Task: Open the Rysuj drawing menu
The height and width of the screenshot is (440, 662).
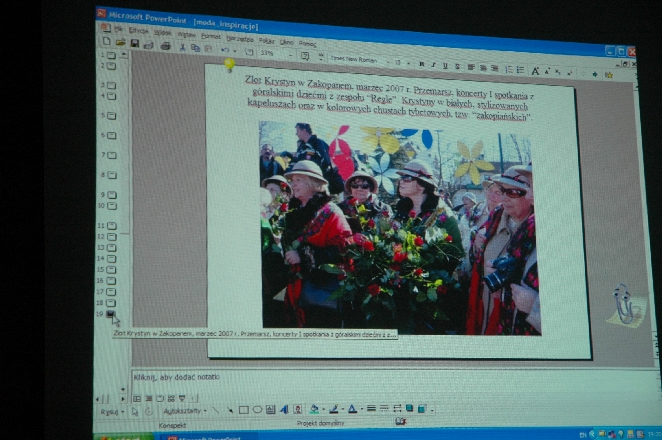Action: click(112, 412)
